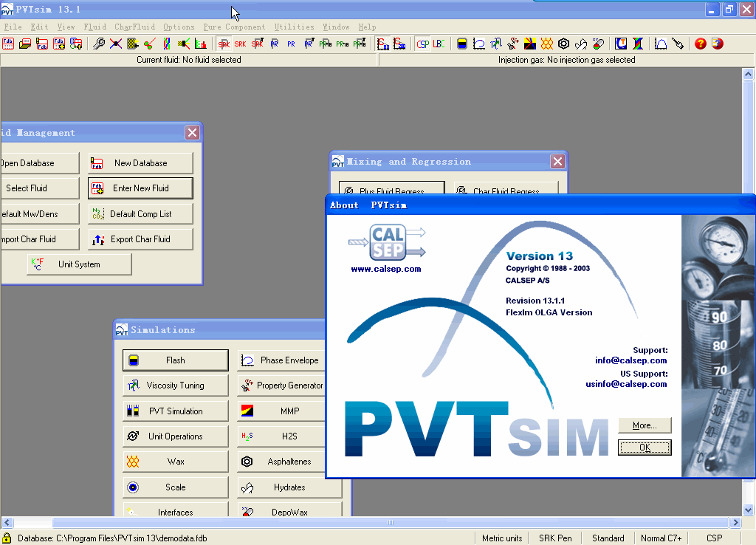
Task: Toggle the plain blue PR equation toolbar button
Action: click(x=291, y=44)
